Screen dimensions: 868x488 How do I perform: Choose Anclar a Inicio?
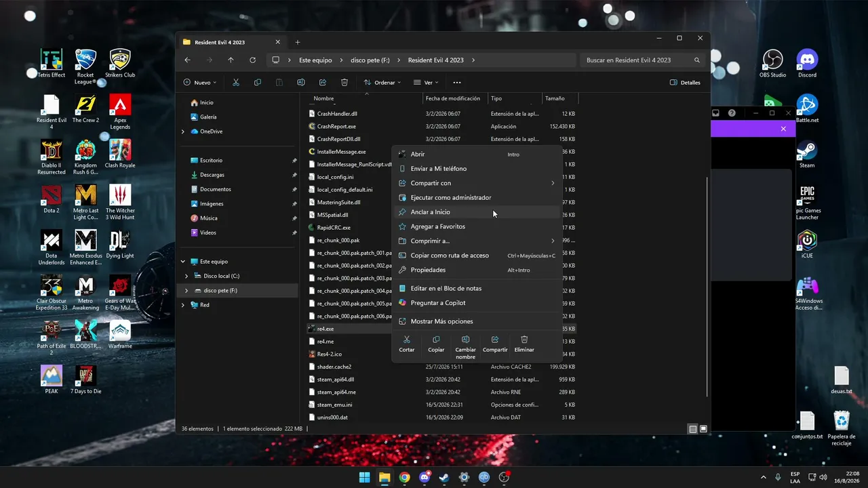point(477,212)
